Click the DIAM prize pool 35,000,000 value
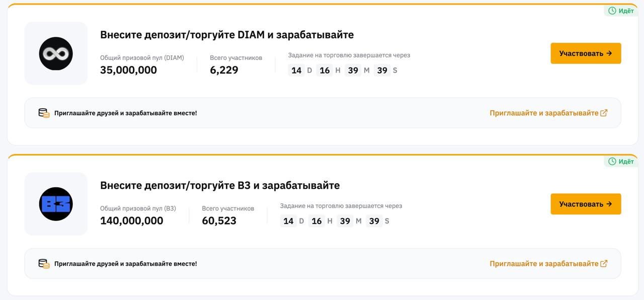 click(x=128, y=70)
